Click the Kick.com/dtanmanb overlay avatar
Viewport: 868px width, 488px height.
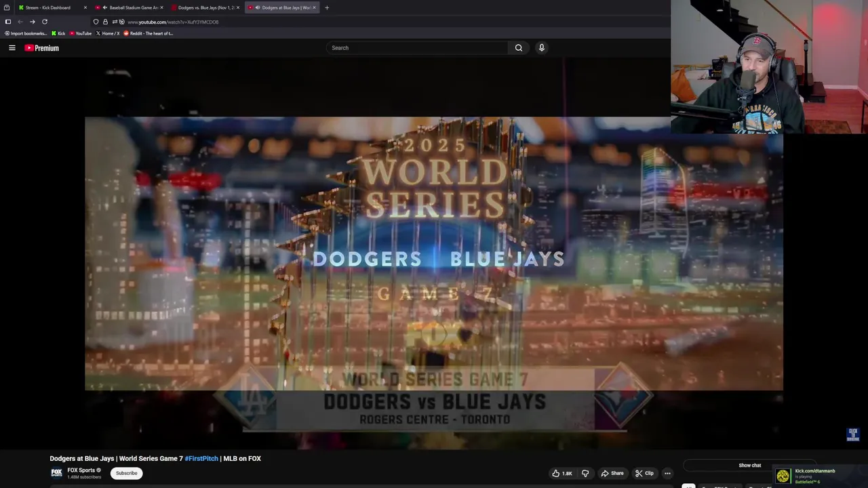(x=783, y=476)
